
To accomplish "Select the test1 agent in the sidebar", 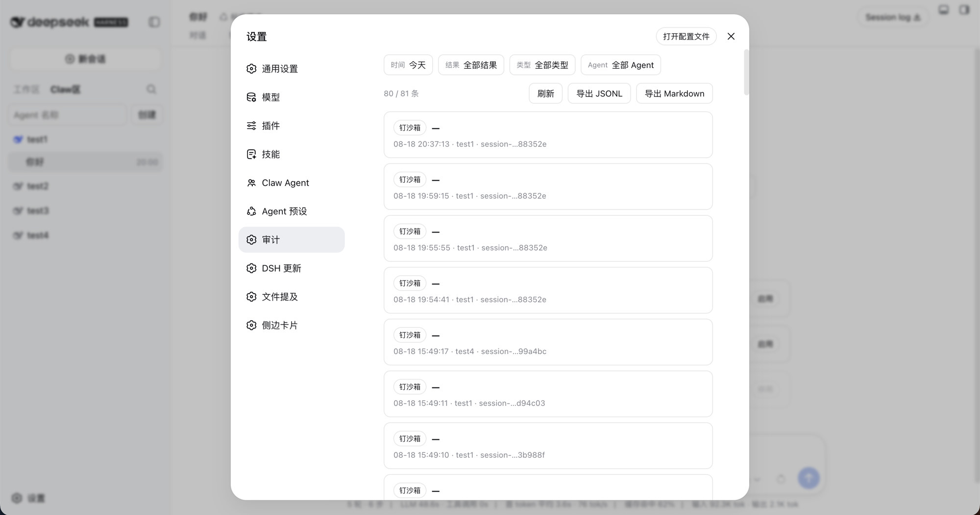I will (85, 140).
